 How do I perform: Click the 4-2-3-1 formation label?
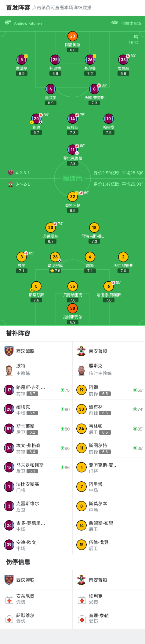coord(23,173)
